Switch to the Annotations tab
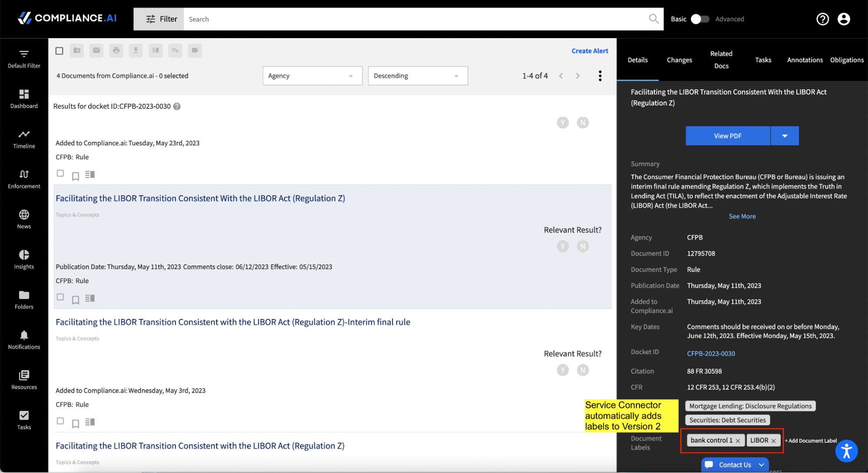Viewport: 868px width, 473px height. pos(805,60)
